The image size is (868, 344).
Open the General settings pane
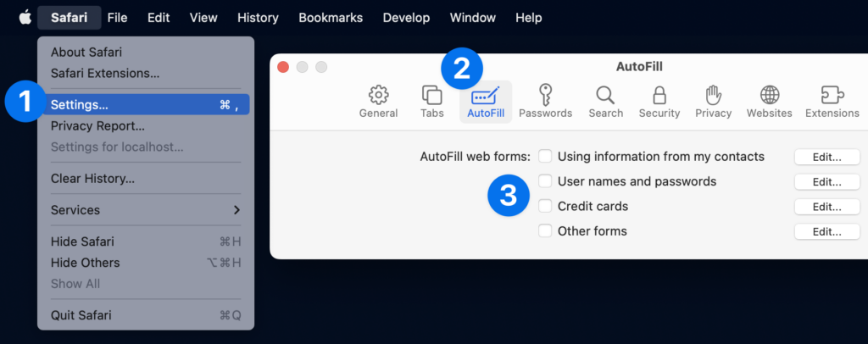coord(378,102)
